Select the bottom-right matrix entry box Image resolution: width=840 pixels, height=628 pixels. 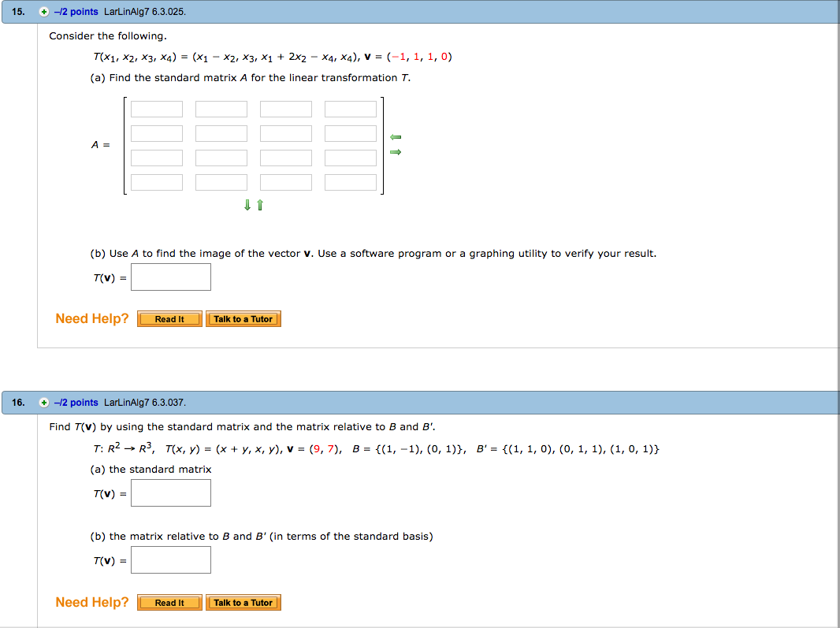click(x=350, y=181)
